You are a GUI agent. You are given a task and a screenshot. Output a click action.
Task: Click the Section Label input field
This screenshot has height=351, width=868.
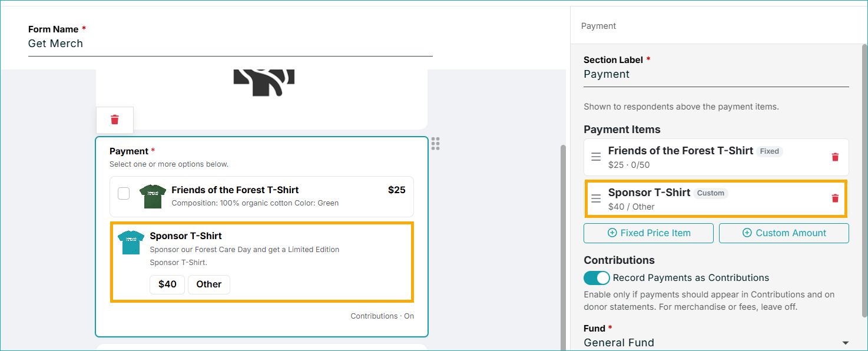pyautogui.click(x=716, y=74)
